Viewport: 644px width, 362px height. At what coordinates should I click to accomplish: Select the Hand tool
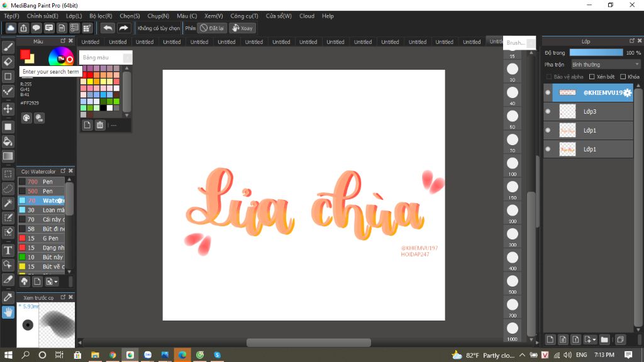pos(8,312)
